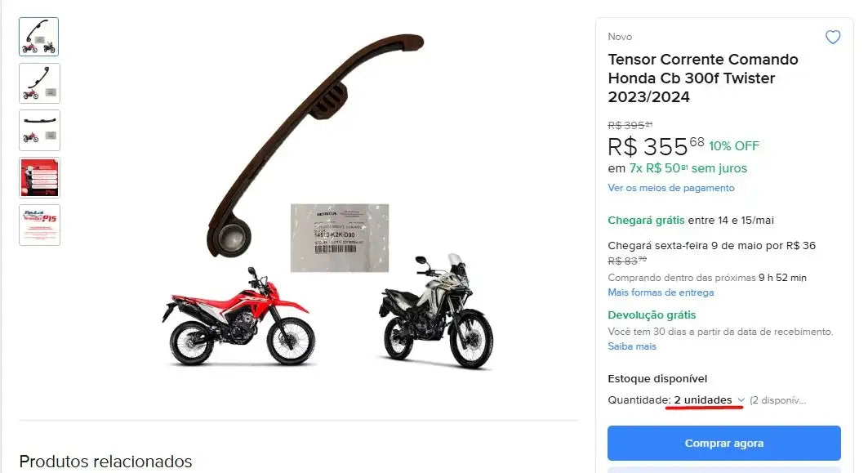Open the red promotional thumbnail
Image resolution: width=868 pixels, height=473 pixels.
point(39,178)
